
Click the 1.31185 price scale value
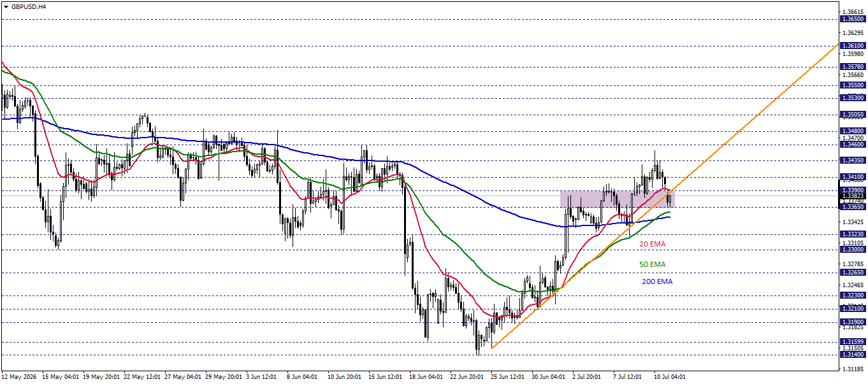pyautogui.click(x=853, y=369)
